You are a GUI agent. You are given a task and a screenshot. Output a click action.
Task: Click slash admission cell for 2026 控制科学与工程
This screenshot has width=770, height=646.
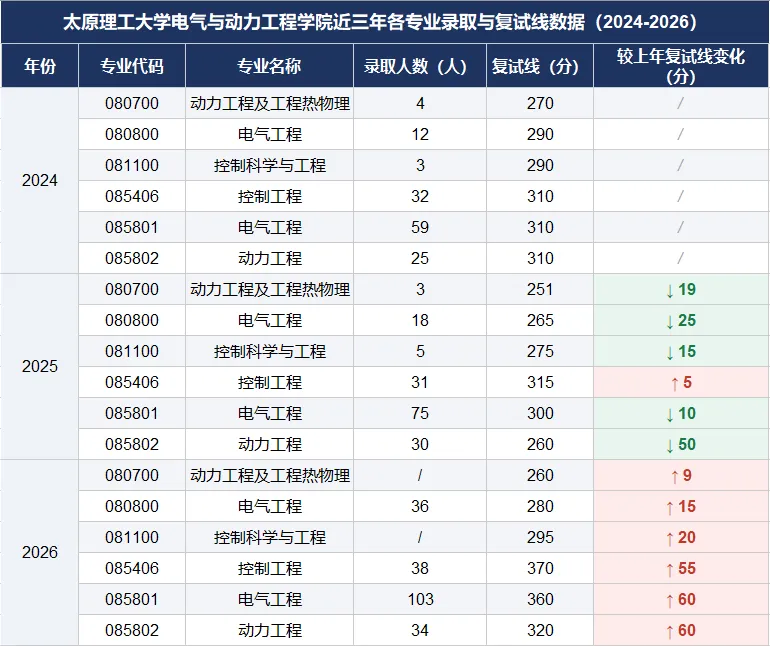pos(420,537)
